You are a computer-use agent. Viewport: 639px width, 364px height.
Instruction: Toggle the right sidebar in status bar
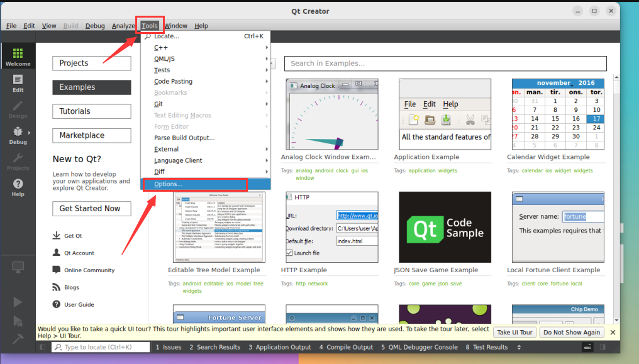603,347
